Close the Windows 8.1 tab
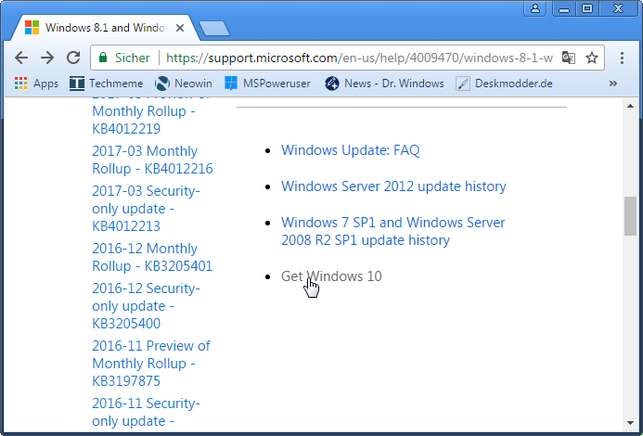The image size is (643, 436). point(180,28)
